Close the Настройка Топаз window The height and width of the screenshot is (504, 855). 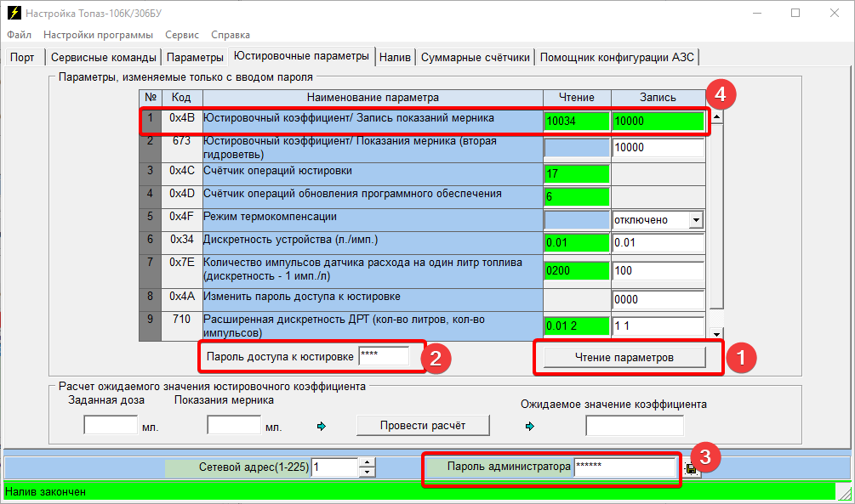pyautogui.click(x=835, y=13)
